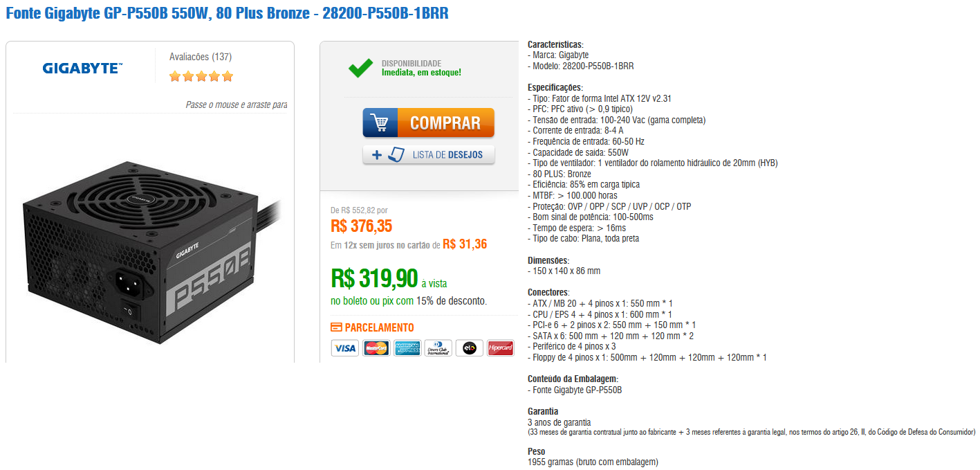Screen dimensions: 980x470
Task: Click the five-star rating
Action: pos(201,76)
